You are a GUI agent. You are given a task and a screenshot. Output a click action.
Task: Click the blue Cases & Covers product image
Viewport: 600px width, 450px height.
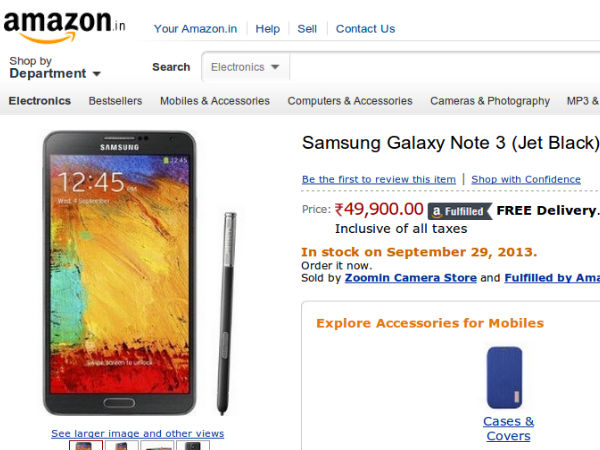tap(508, 377)
